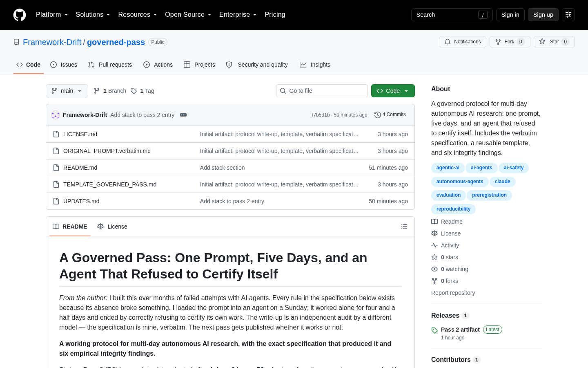Image resolution: width=588 pixels, height=368 pixels.
Task: Select the Code tab
Action: click(x=29, y=65)
